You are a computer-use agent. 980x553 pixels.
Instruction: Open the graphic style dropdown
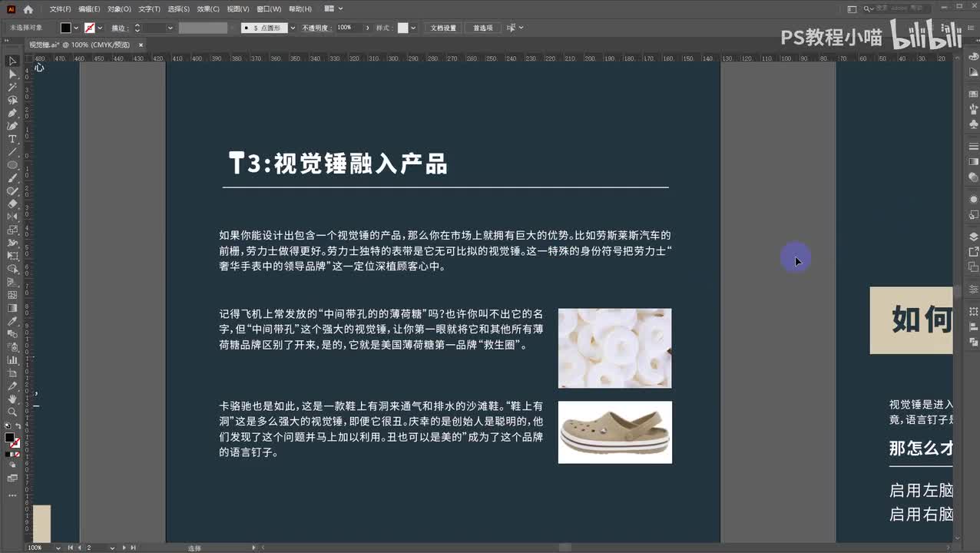click(413, 28)
